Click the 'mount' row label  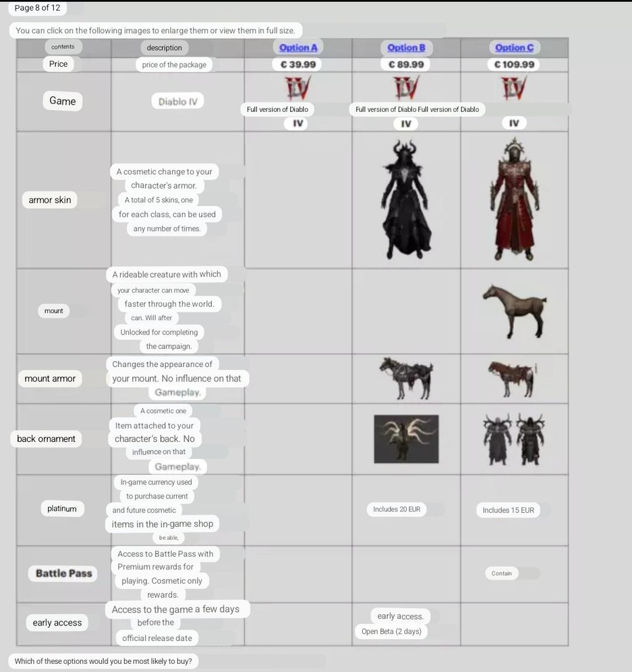point(53,311)
